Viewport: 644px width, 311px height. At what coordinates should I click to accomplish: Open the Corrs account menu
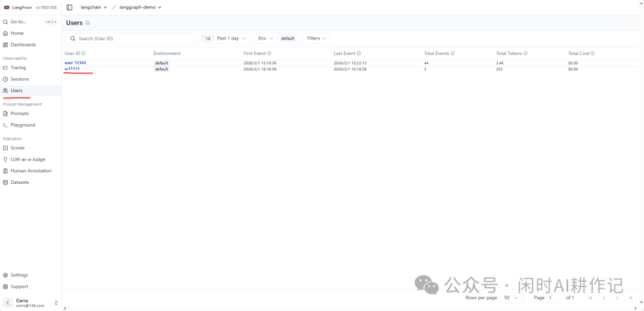coord(31,303)
